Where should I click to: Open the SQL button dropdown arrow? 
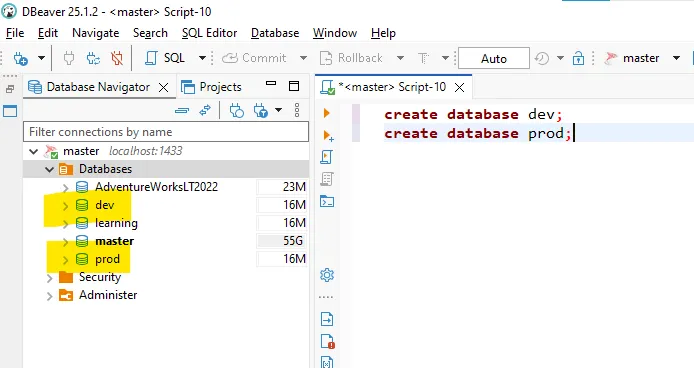pos(202,58)
